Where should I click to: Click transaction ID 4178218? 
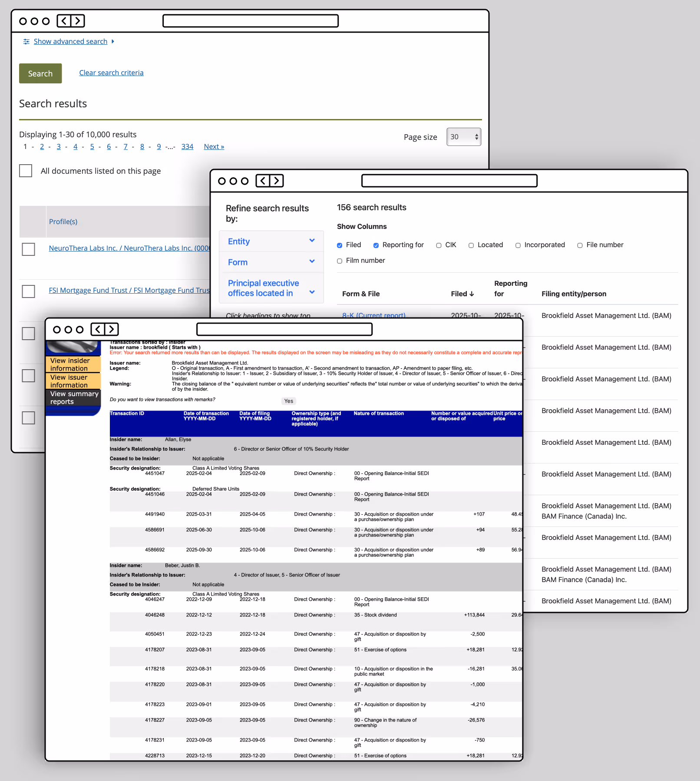coord(155,669)
